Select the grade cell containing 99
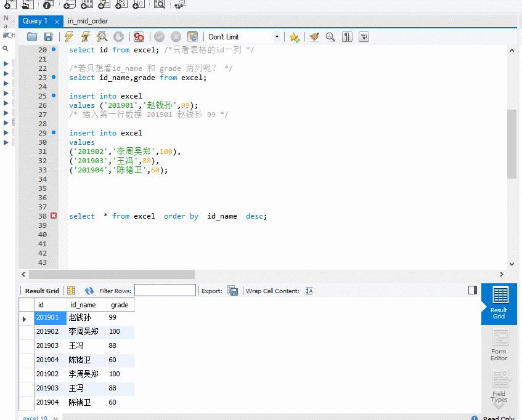The image size is (522, 420). click(121, 318)
